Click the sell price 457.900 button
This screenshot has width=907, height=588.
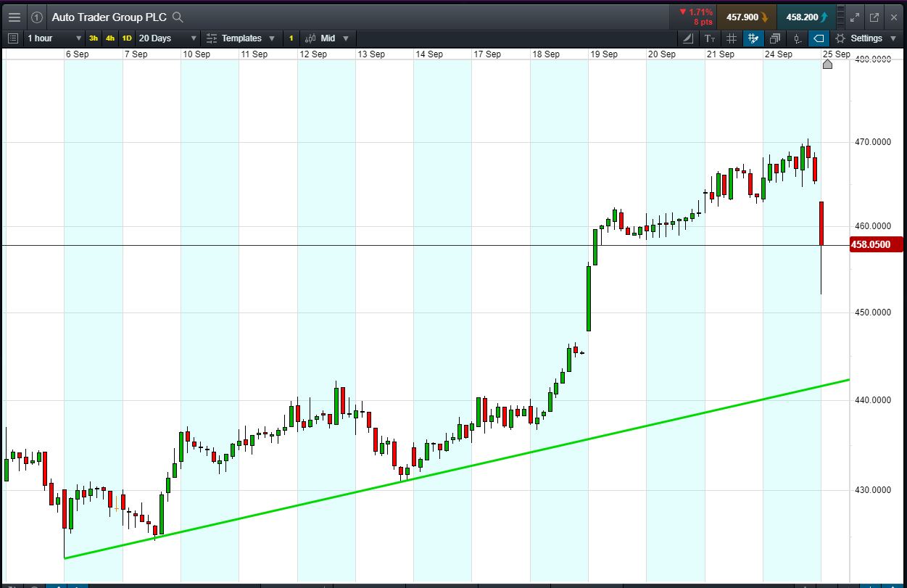tap(747, 17)
